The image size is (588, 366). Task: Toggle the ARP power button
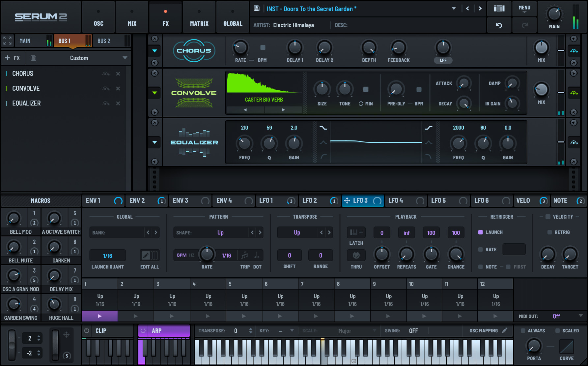pyautogui.click(x=143, y=330)
